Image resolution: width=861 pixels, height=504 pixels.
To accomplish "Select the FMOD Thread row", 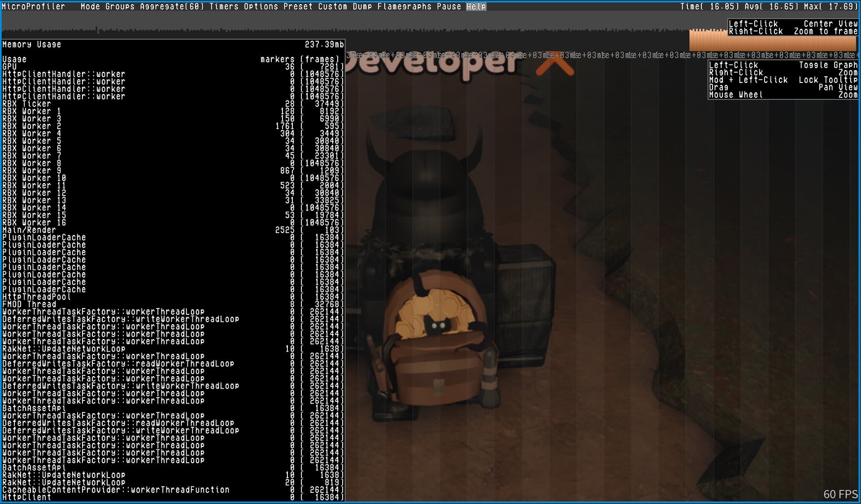I will [173, 304].
